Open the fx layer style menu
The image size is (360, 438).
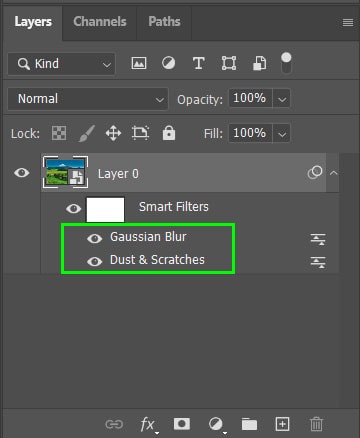148,424
